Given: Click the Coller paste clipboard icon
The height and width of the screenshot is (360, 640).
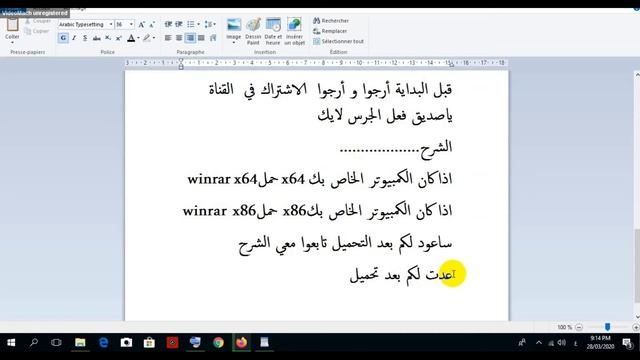Looking at the screenshot, I should pyautogui.click(x=12, y=25).
